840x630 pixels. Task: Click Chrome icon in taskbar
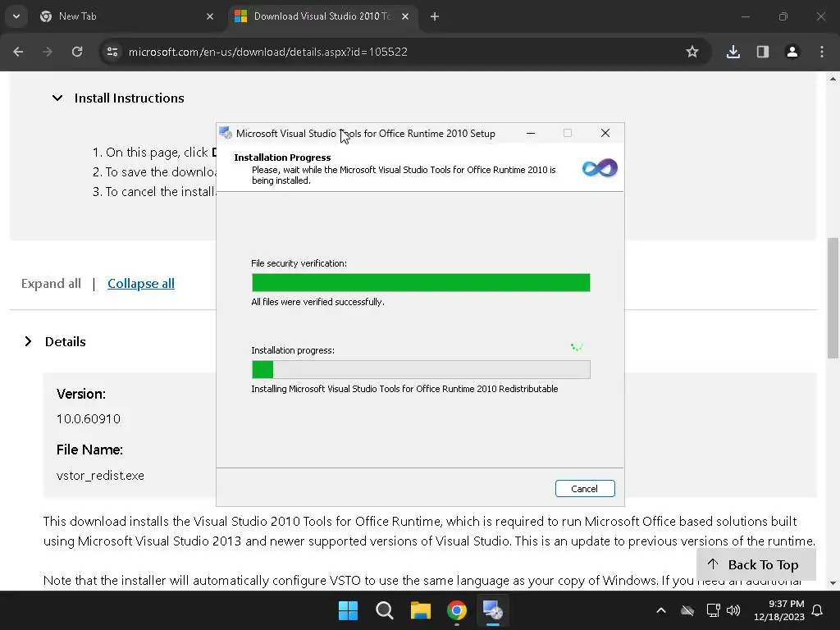click(457, 610)
